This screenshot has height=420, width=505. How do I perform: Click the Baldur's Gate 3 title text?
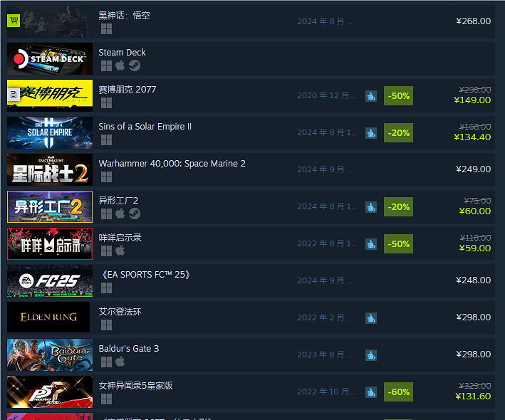coord(128,349)
